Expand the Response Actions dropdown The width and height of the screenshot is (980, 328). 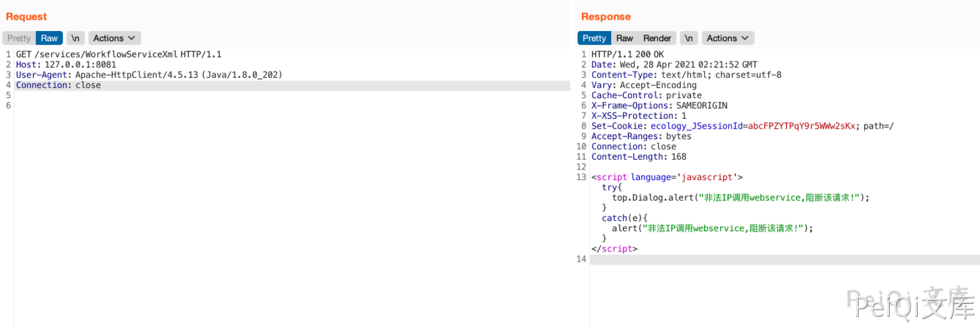click(728, 39)
